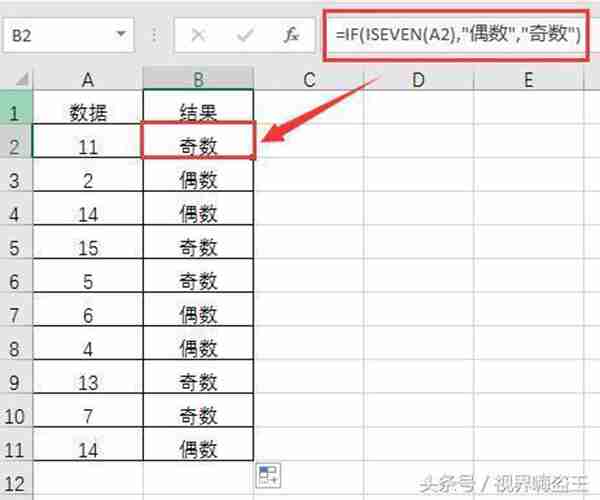
Task: Select row 4 header
Action: point(16,208)
